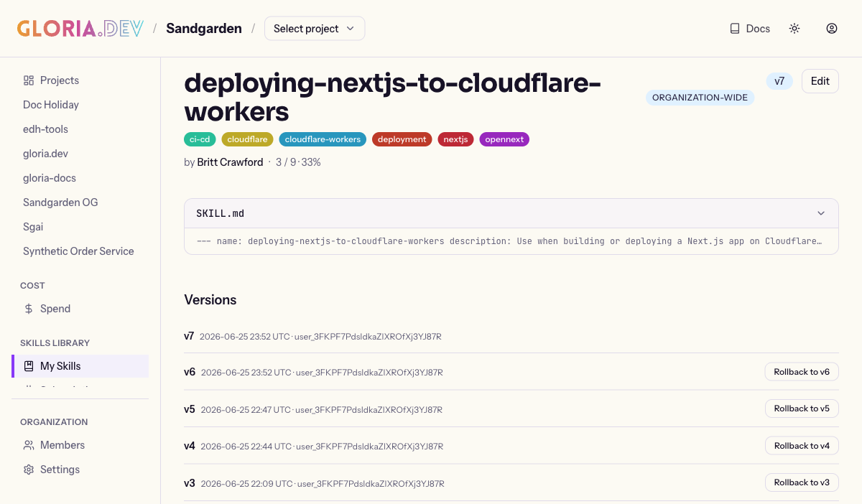Click Rollback to v4 button

[x=802, y=446]
